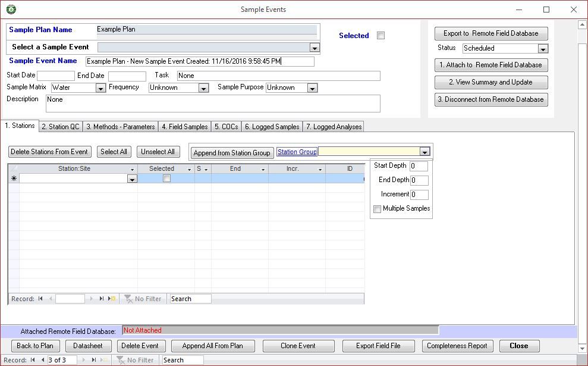Viewport: 588px width, 366px height.
Task: Switch to the 7. Logged Analyses tab
Action: (334, 127)
